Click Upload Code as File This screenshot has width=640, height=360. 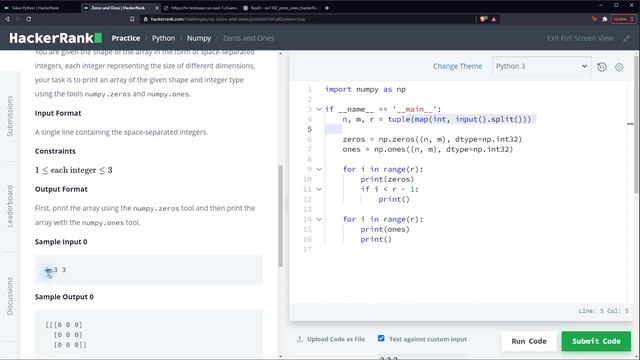tap(336, 339)
